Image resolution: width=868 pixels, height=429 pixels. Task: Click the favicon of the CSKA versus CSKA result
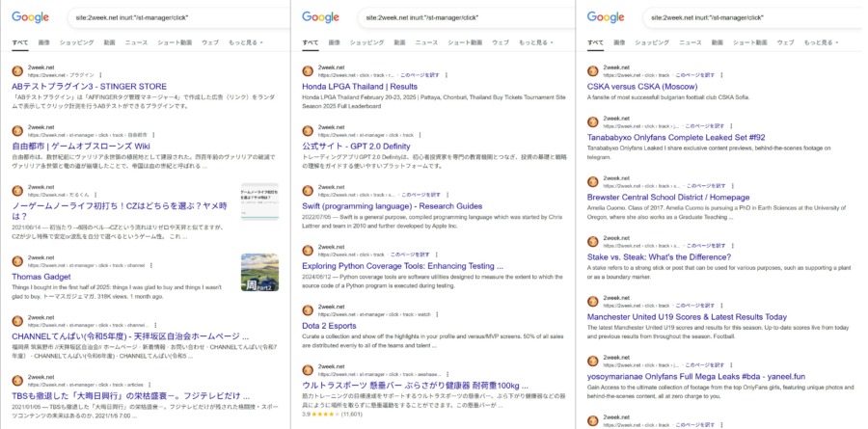tap(593, 70)
